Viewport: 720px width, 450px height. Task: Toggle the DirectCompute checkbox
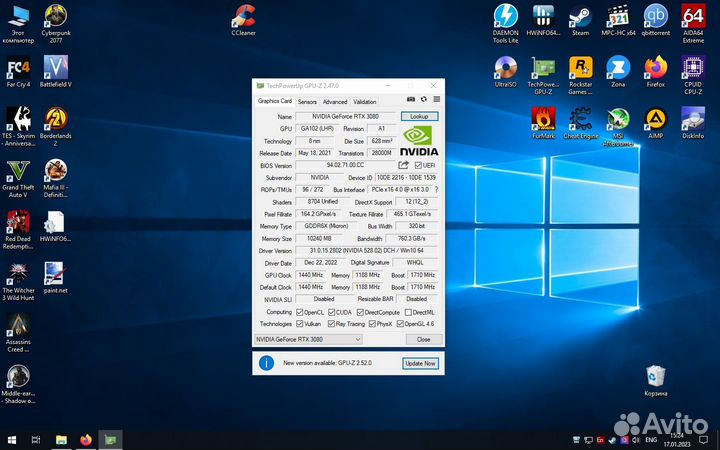coord(360,312)
